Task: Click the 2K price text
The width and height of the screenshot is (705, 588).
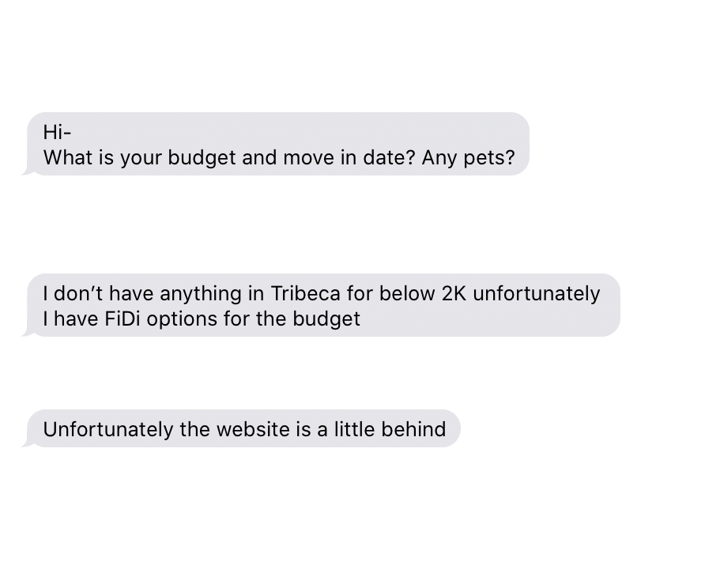Action: (454, 294)
